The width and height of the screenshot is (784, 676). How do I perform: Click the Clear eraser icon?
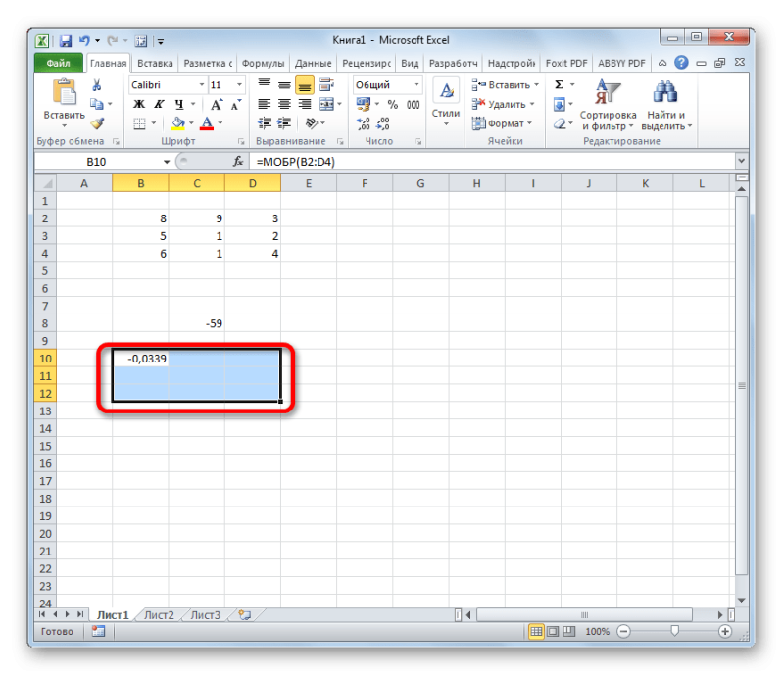[x=560, y=123]
